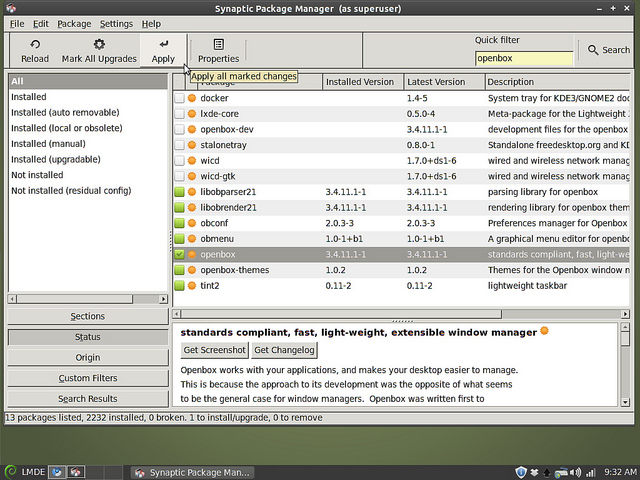Toggle the marked checkbox of openbox
Image resolution: width=640 pixels, height=480 pixels.
(179, 254)
